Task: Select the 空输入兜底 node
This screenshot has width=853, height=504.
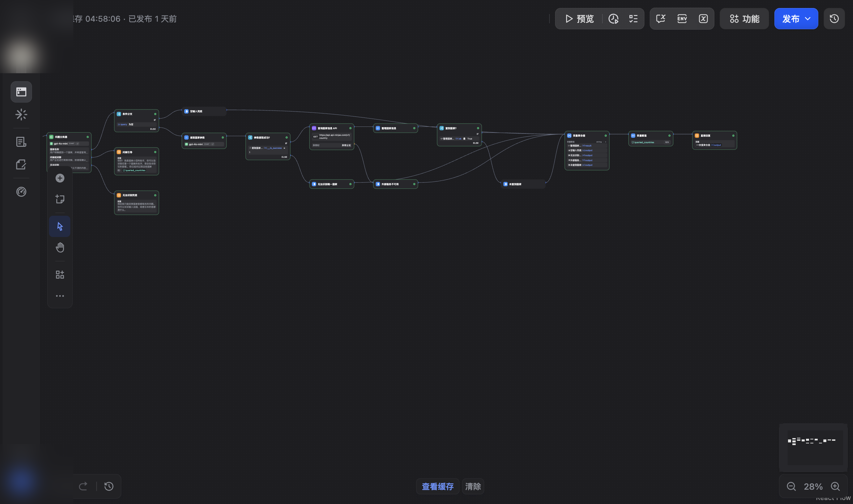Action: [x=204, y=112]
